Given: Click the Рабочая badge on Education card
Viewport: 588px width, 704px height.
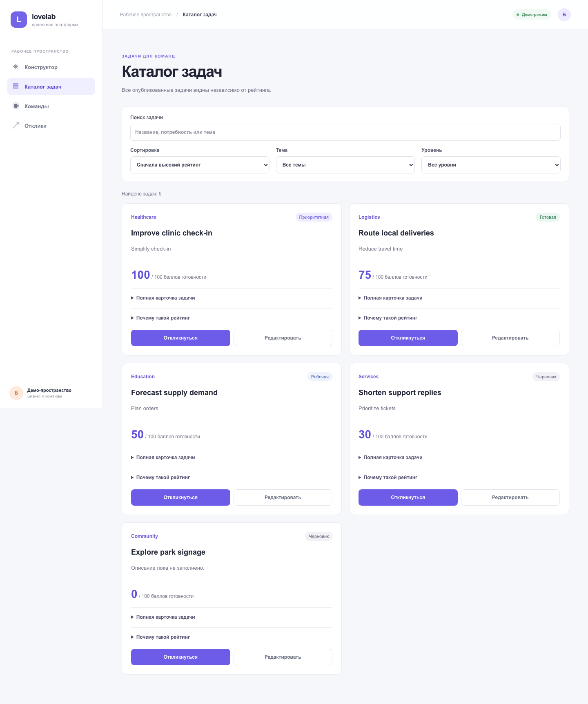Looking at the screenshot, I should (x=320, y=377).
